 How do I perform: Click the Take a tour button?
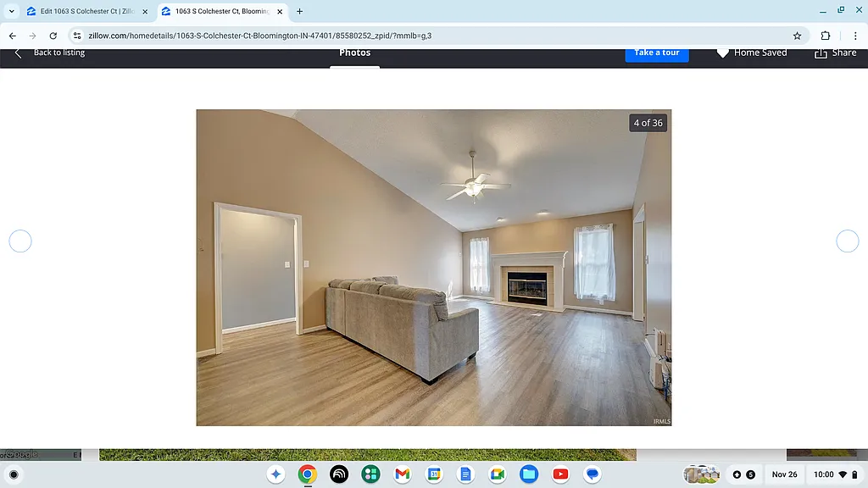[x=657, y=53]
